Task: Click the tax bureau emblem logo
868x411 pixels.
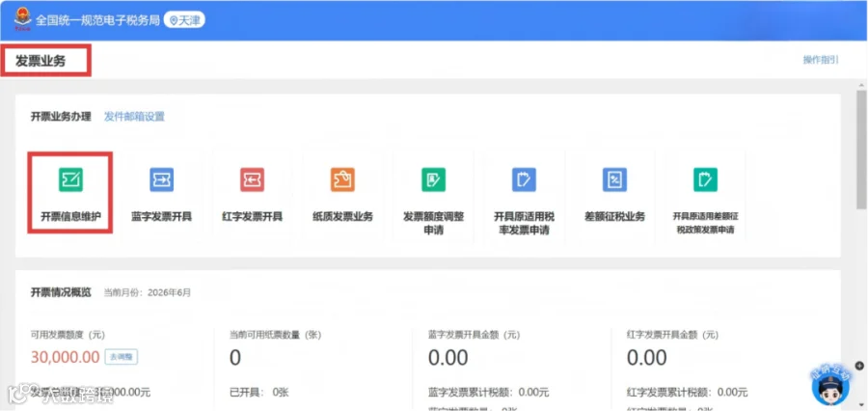Action: pyautogui.click(x=23, y=20)
